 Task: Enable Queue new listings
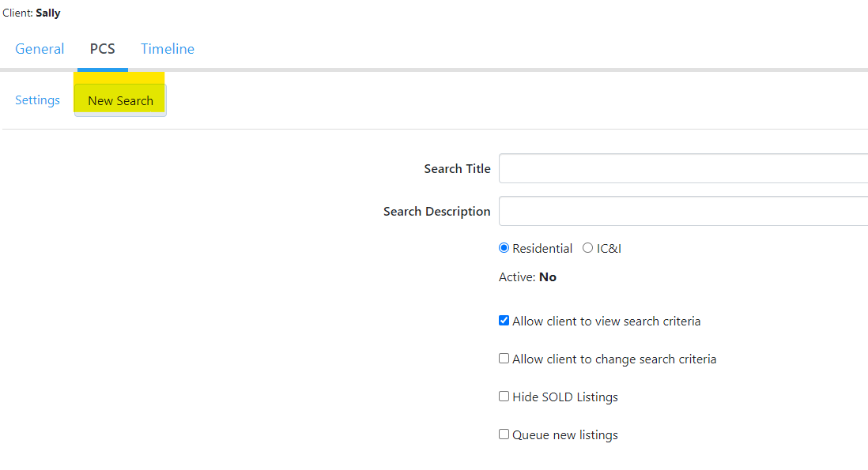(504, 434)
